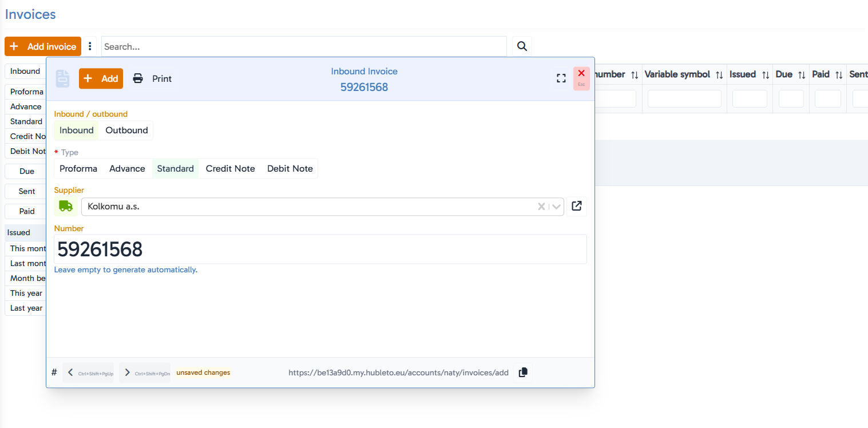Choose Proforma invoice type in the dialog
Screen dimensions: 868x428
coord(78,169)
